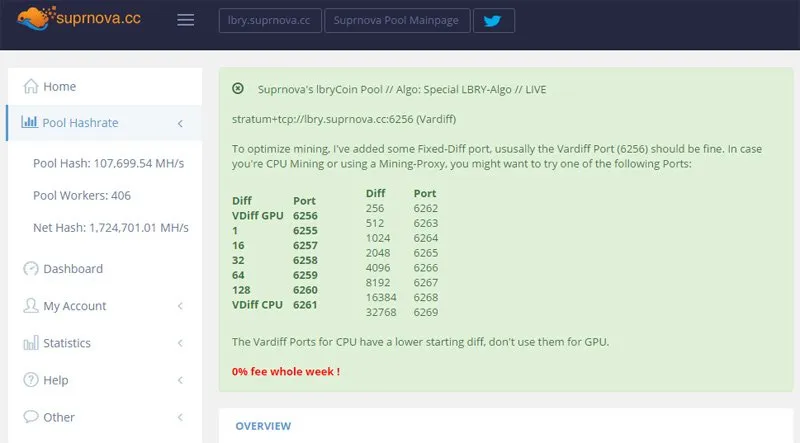Click the VDiff GPU row label
The width and height of the screenshot is (800, 443).
click(x=258, y=215)
